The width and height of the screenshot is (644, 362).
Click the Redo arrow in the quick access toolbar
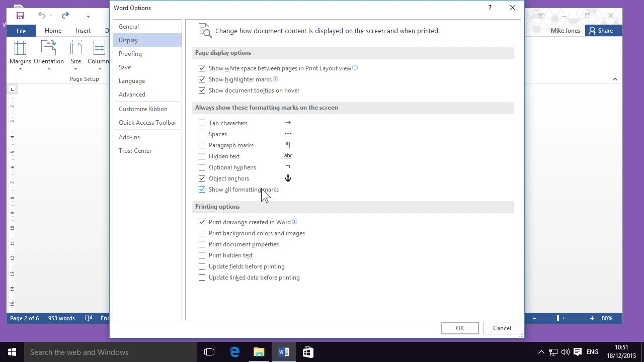[65, 16]
